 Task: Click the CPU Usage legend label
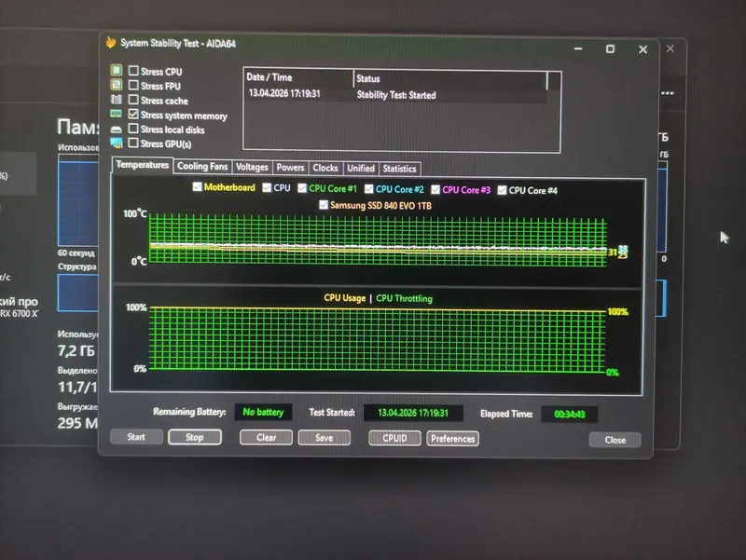click(344, 298)
